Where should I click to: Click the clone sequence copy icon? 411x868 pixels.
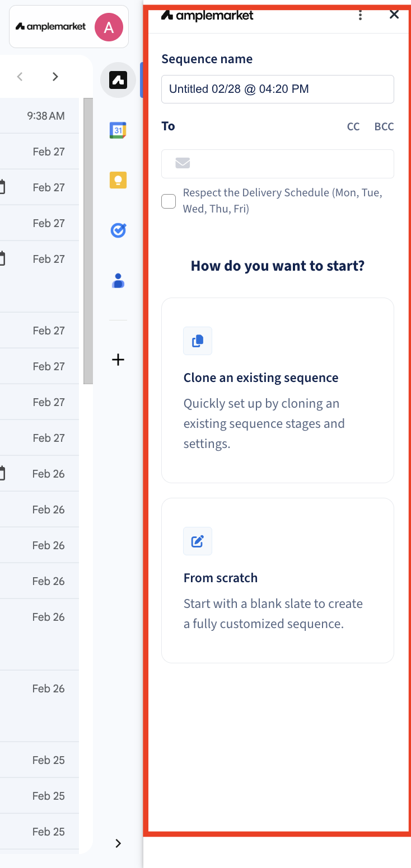tap(198, 341)
